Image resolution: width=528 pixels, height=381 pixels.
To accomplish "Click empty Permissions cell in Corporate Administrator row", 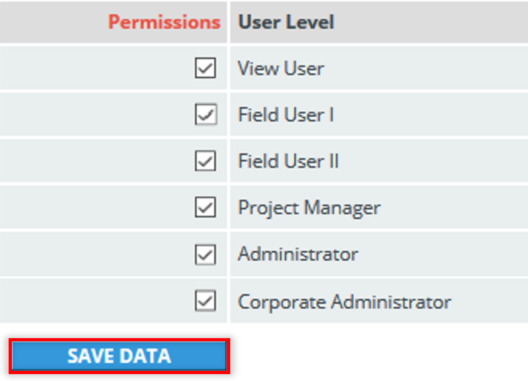I will point(98,300).
